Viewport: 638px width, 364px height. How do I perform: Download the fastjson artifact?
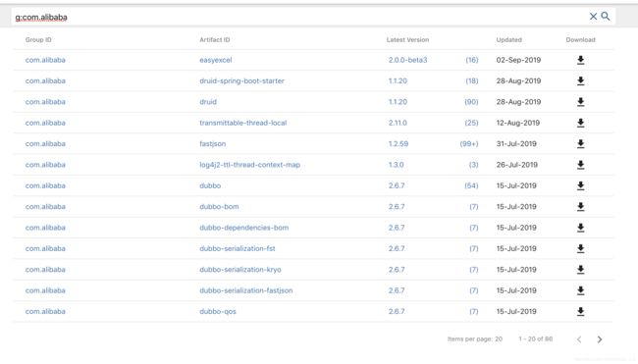(581, 144)
